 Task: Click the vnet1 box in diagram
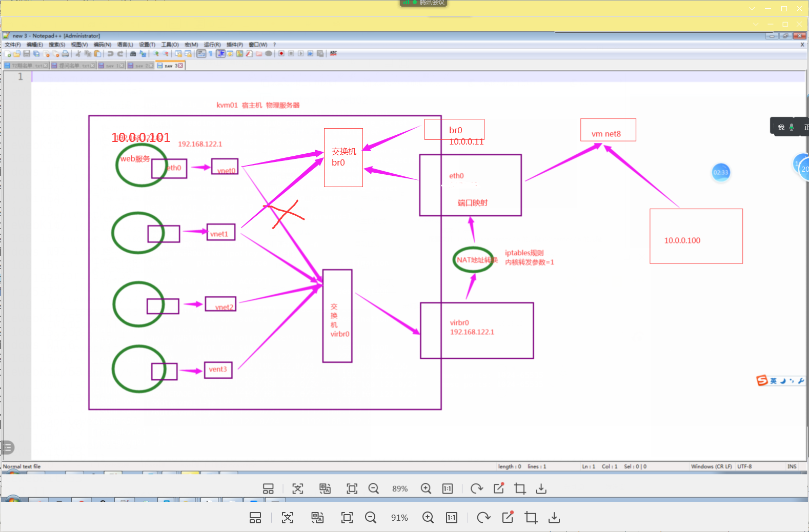(x=221, y=232)
